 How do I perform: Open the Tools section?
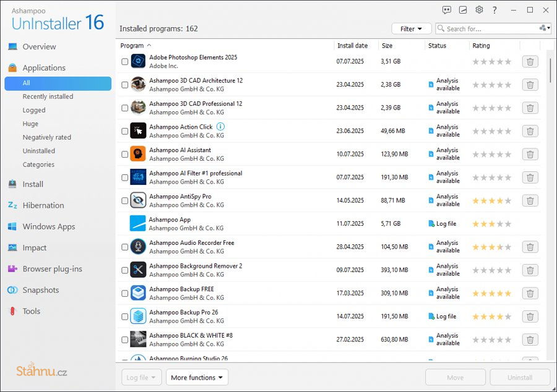(x=32, y=311)
